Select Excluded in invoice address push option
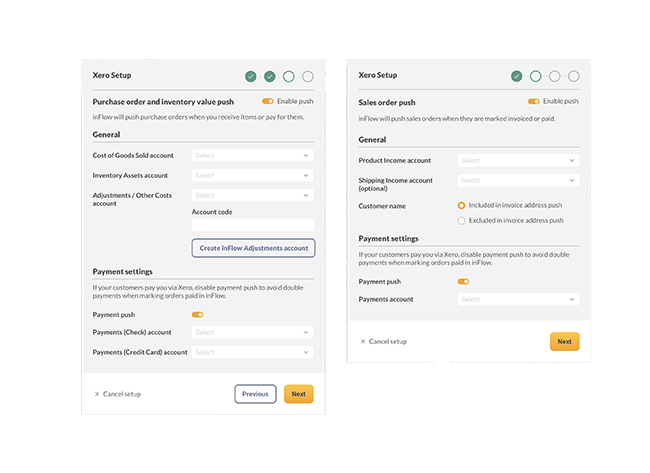Screen dimensions: 650x473 click(x=461, y=221)
